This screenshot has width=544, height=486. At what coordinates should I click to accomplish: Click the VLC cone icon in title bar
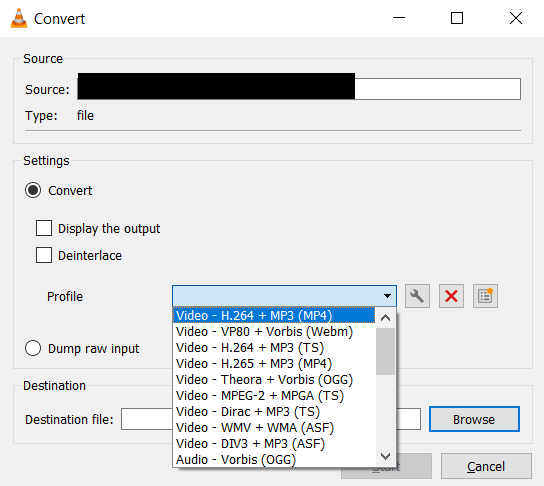coord(19,18)
